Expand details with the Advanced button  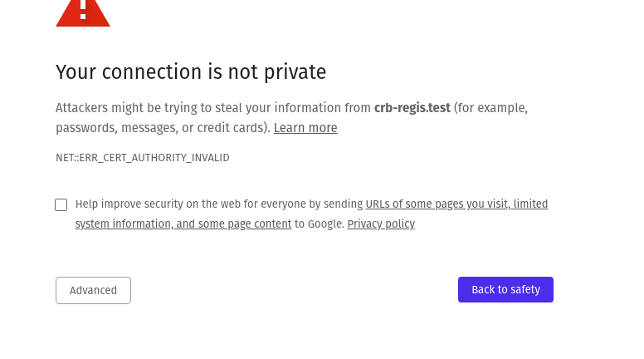tap(93, 290)
